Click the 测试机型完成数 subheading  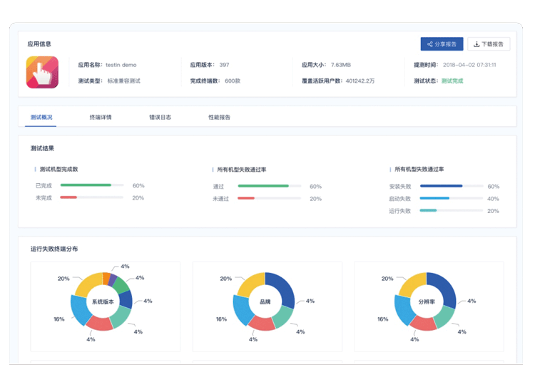pyautogui.click(x=58, y=169)
